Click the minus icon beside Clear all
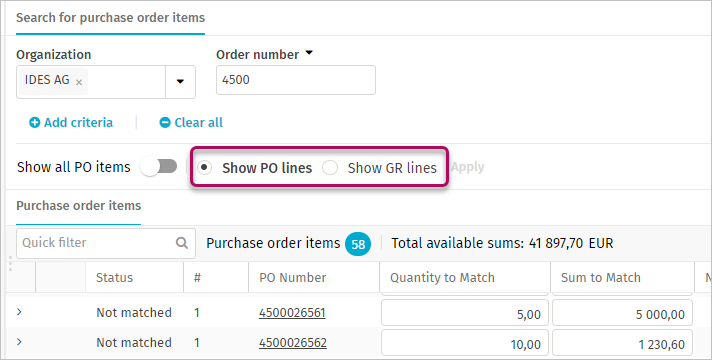 (x=165, y=123)
